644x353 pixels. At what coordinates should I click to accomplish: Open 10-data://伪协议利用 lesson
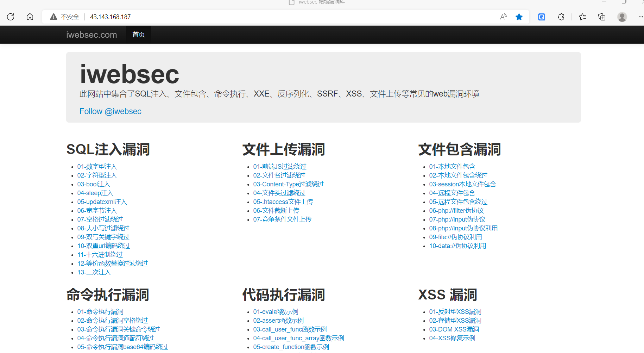[x=457, y=246]
